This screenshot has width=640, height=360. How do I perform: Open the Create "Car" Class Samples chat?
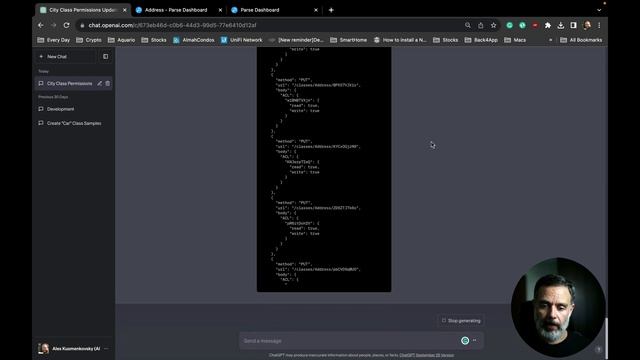pyautogui.click(x=73, y=123)
